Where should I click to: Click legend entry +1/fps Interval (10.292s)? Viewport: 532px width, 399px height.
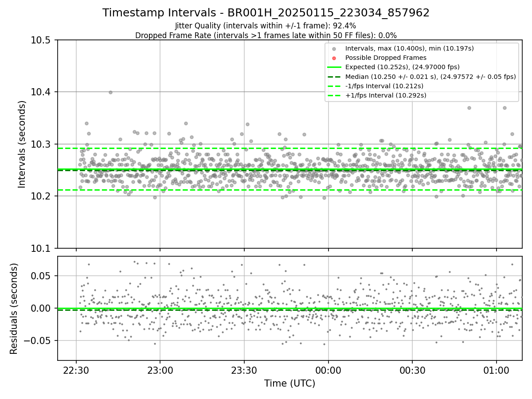[x=386, y=95]
